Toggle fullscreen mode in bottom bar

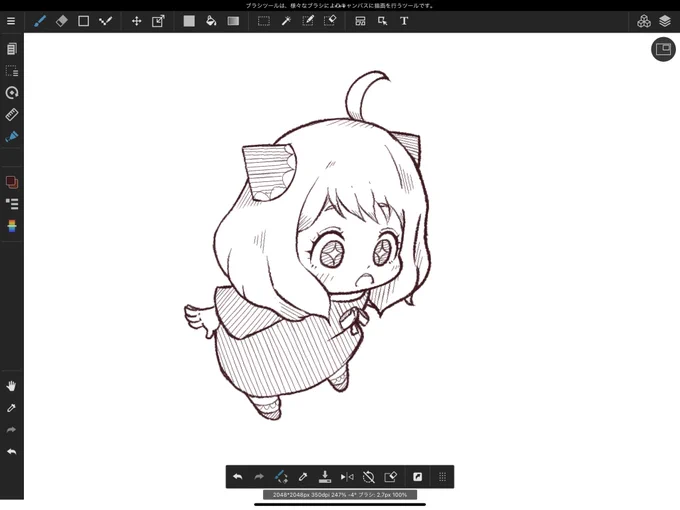[x=417, y=477]
